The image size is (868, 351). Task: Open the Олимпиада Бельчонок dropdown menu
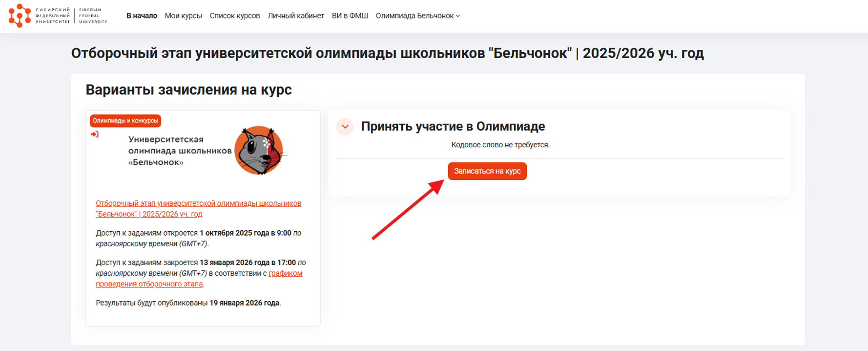click(x=417, y=16)
